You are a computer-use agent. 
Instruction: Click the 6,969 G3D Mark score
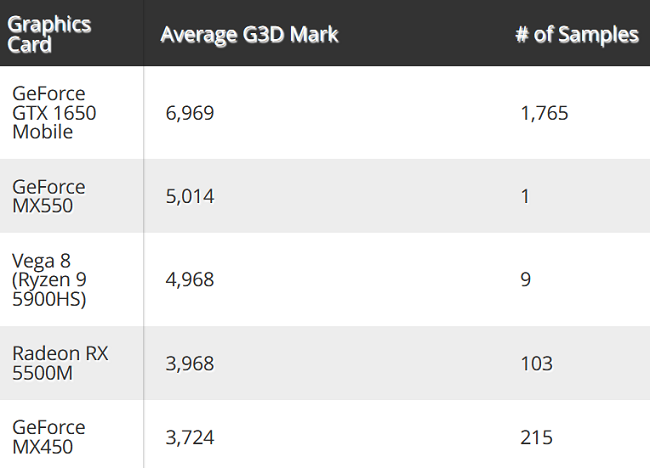click(x=190, y=113)
